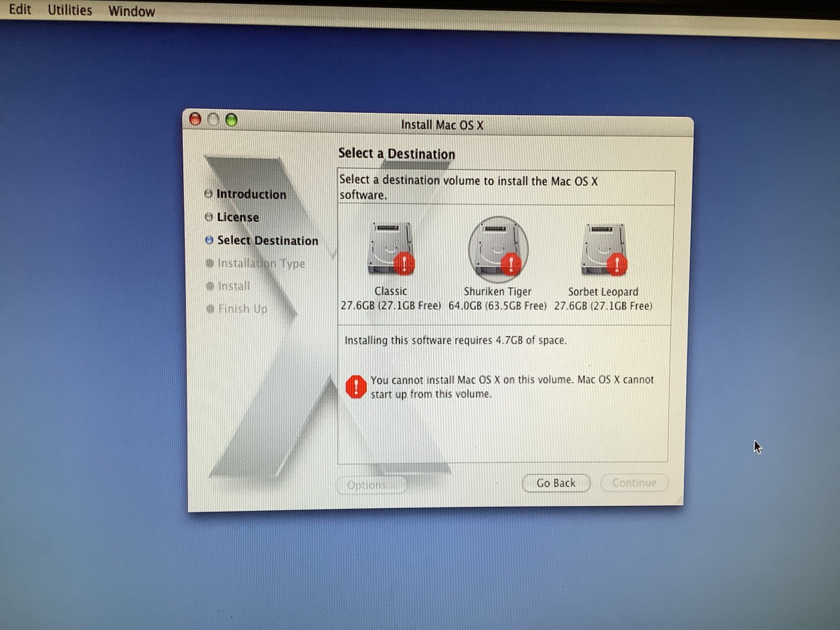This screenshot has width=840, height=630.
Task: Click red alert badge on Classic drive
Action: pyautogui.click(x=404, y=264)
